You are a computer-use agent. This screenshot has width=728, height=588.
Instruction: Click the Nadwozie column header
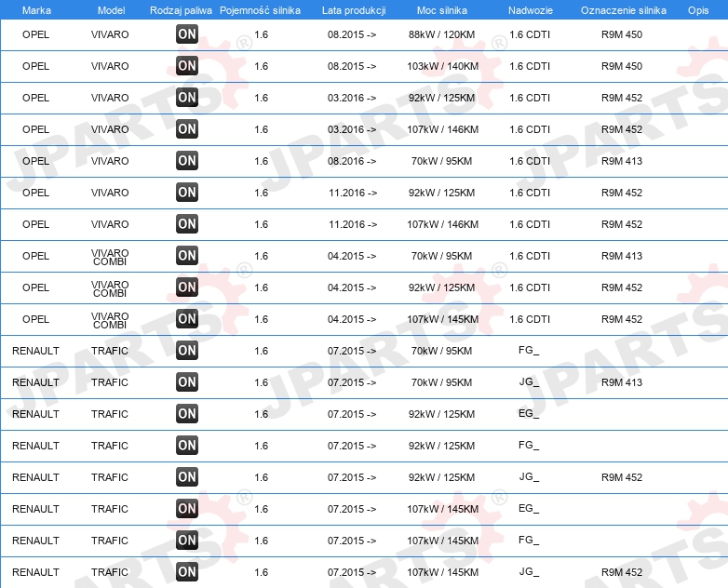[x=531, y=10]
